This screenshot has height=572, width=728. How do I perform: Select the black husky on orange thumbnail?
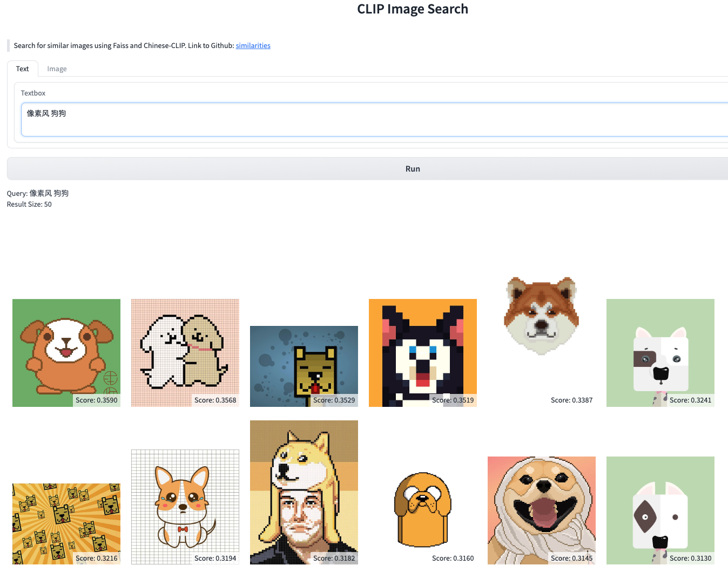422,351
